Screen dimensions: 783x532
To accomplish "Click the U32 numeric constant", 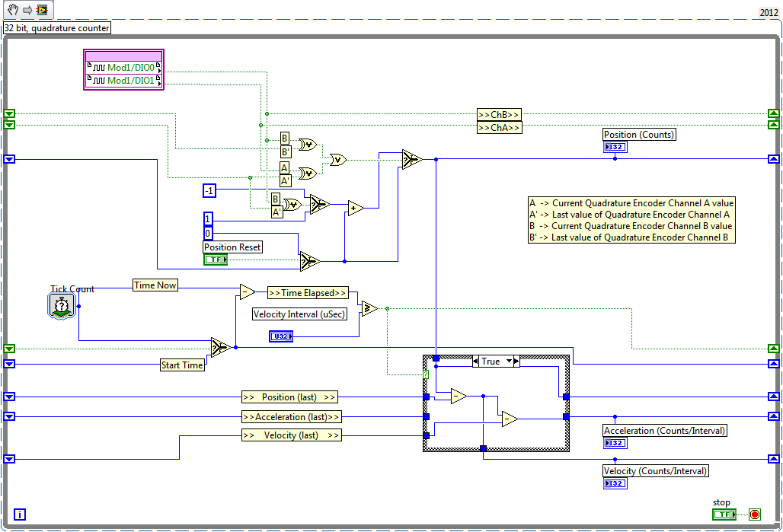I will pos(281,336).
